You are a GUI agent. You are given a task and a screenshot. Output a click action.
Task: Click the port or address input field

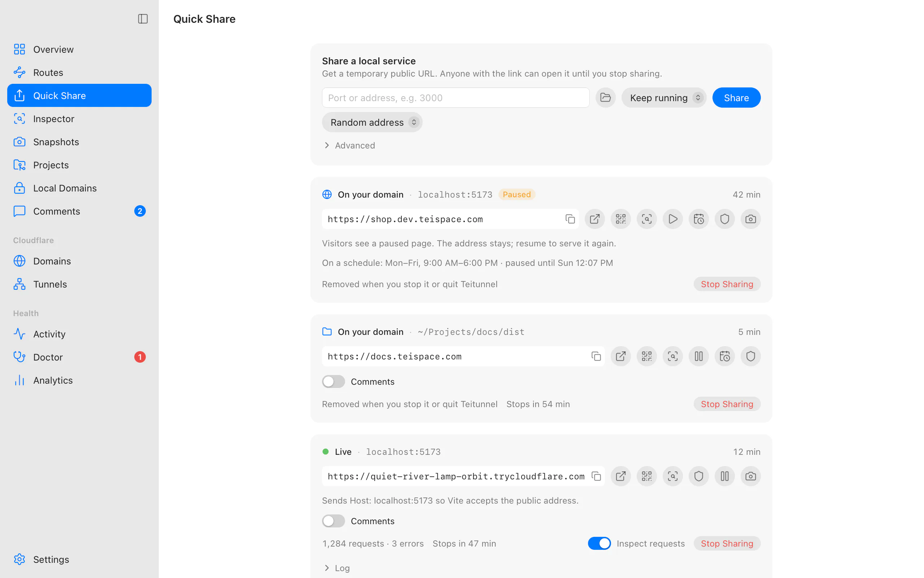point(456,98)
